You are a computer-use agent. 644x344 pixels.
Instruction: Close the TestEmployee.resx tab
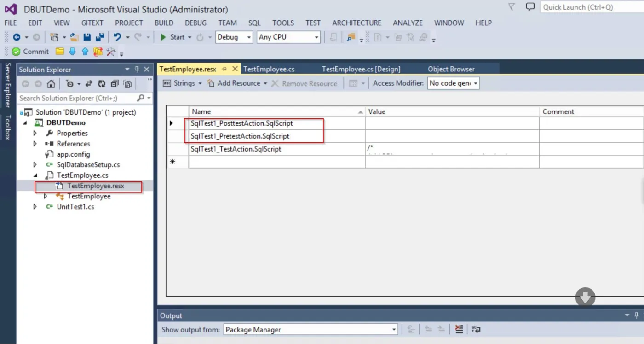click(235, 69)
